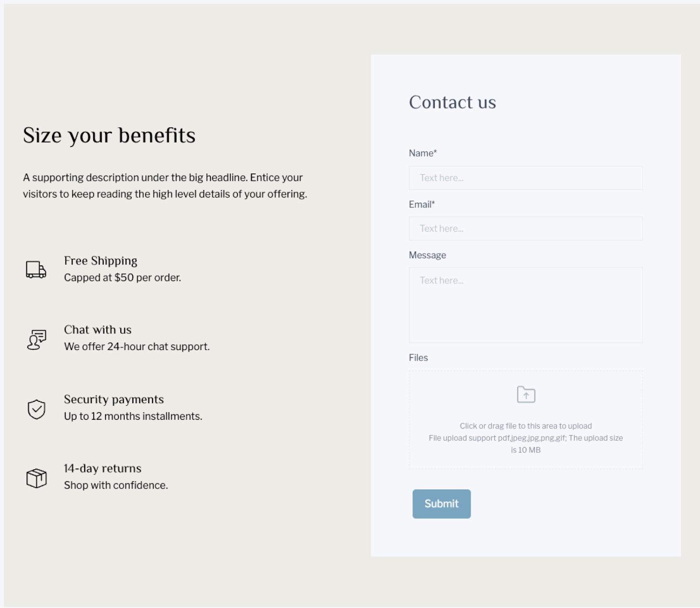700x608 pixels.
Task: Focus the Email text field
Action: pos(525,228)
